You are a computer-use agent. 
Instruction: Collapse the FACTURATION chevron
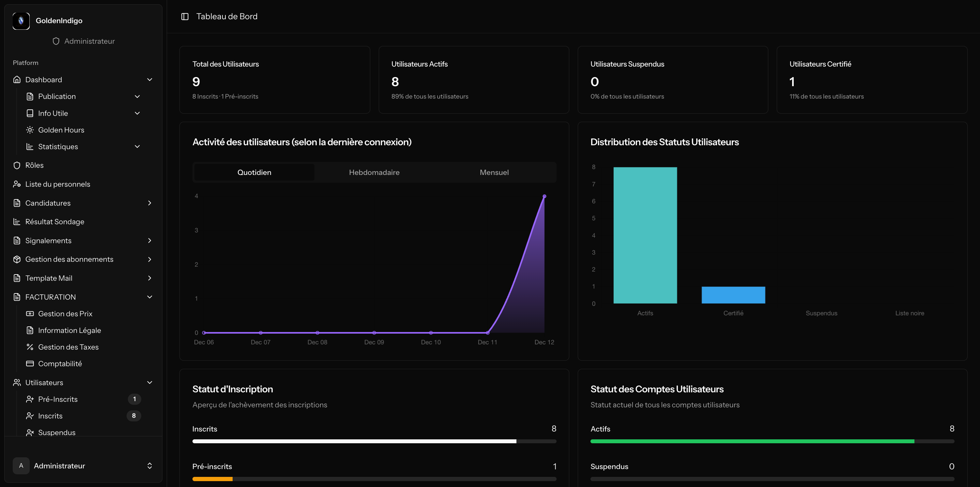[149, 297]
